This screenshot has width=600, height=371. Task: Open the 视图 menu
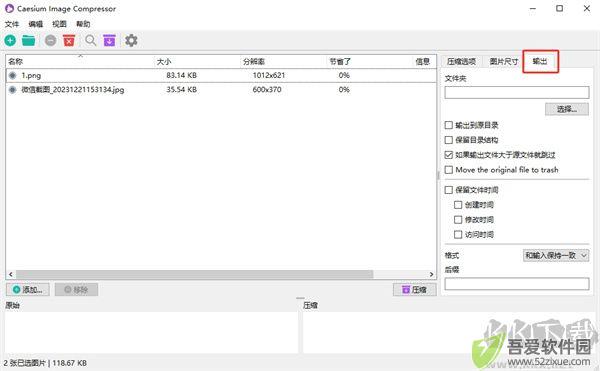pyautogui.click(x=59, y=24)
